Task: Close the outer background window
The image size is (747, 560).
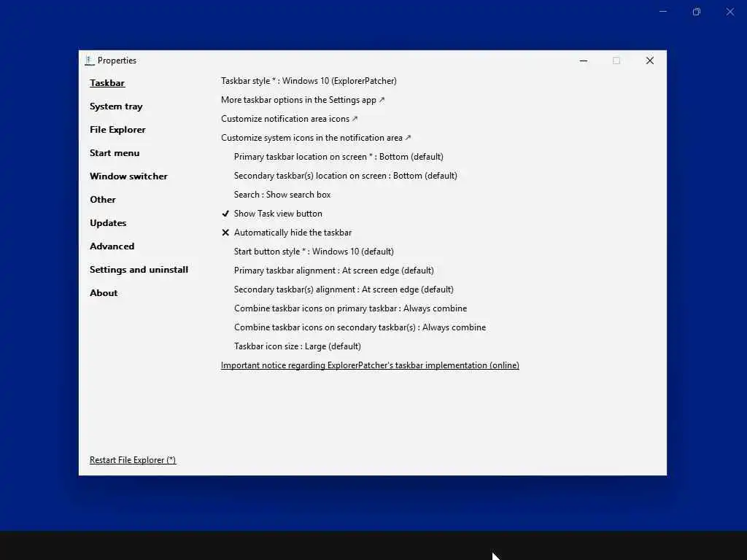Action: [729, 12]
